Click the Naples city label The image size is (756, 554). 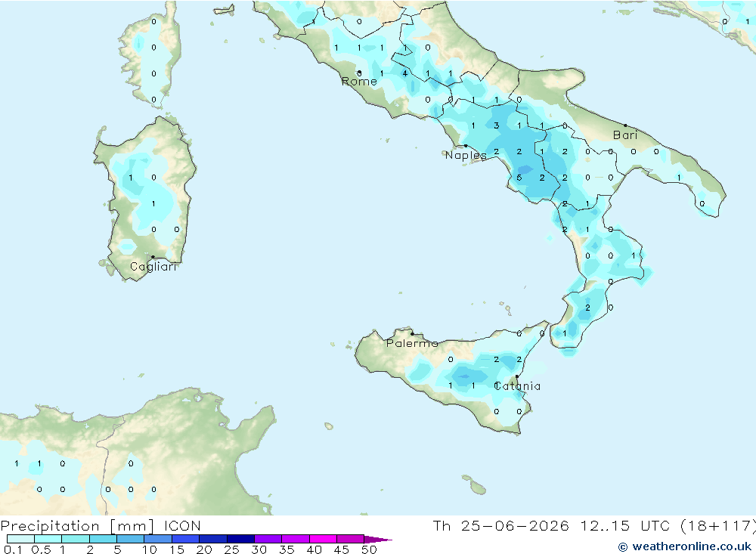(x=466, y=155)
